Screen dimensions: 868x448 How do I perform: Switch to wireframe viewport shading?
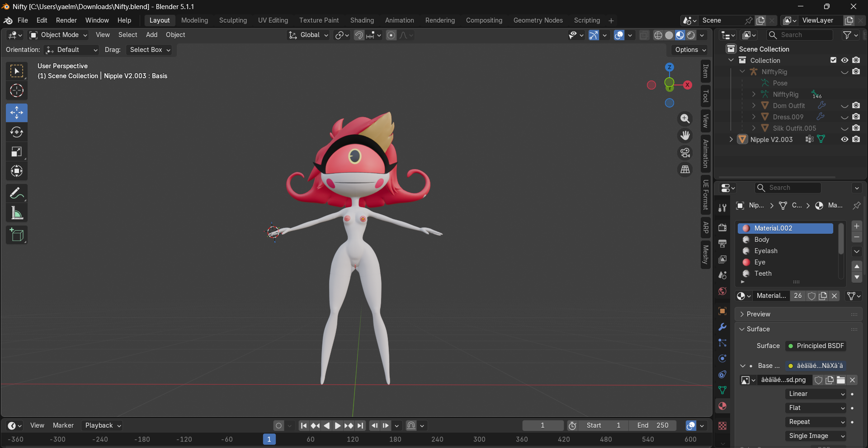pyautogui.click(x=658, y=35)
